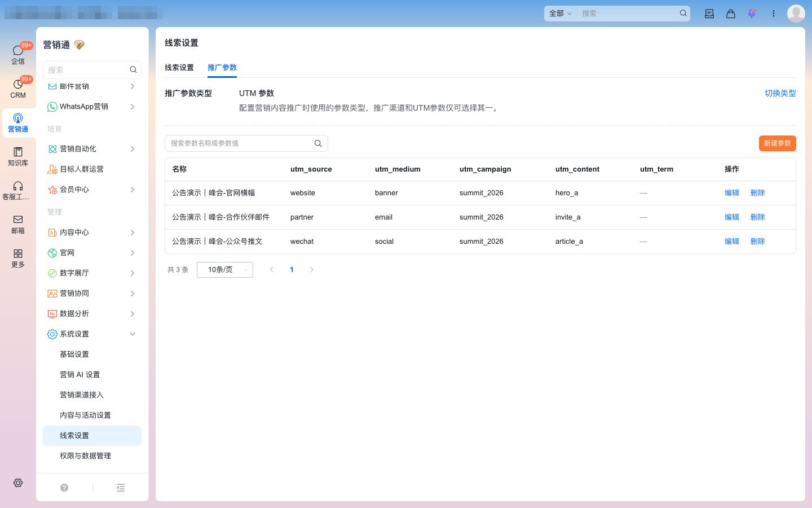Select the 营销通 sidebar icon

tap(18, 122)
